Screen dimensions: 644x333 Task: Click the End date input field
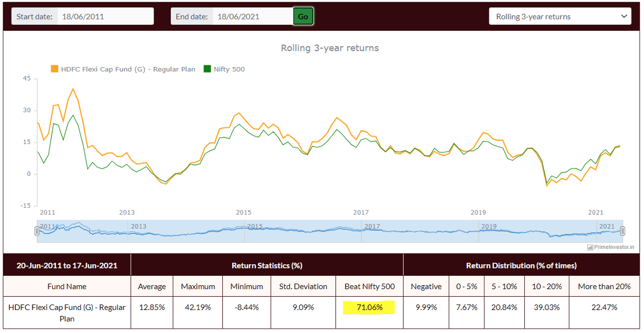pos(253,17)
